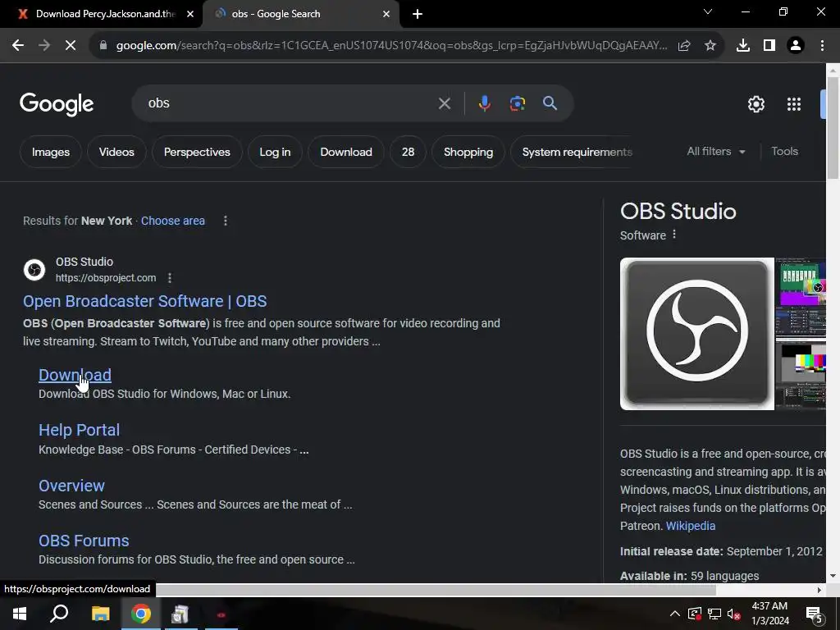Screen dimensions: 840x630
Task: Open the Help Portal sitelink
Action: point(80,430)
